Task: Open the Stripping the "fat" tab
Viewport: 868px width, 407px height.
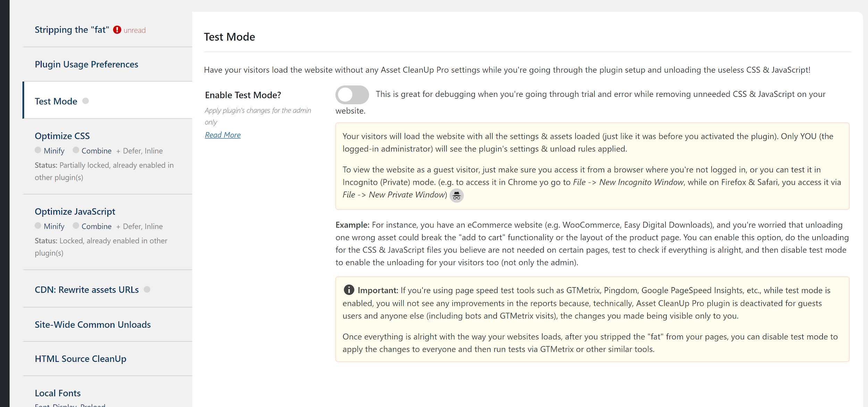Action: 72,30
